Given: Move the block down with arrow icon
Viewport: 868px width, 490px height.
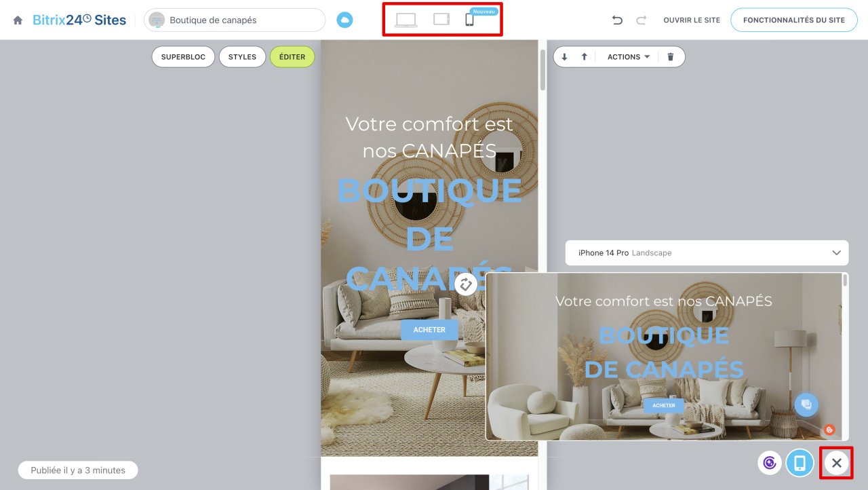Looking at the screenshot, I should pyautogui.click(x=565, y=57).
